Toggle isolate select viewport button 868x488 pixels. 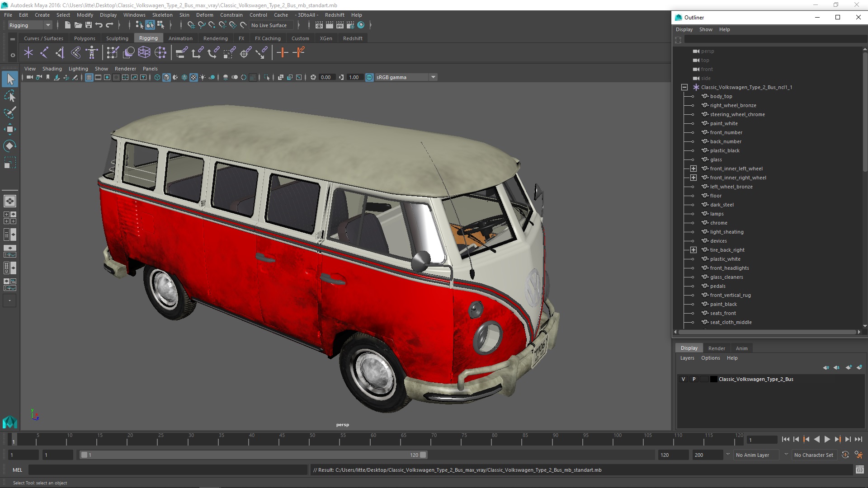tap(267, 77)
